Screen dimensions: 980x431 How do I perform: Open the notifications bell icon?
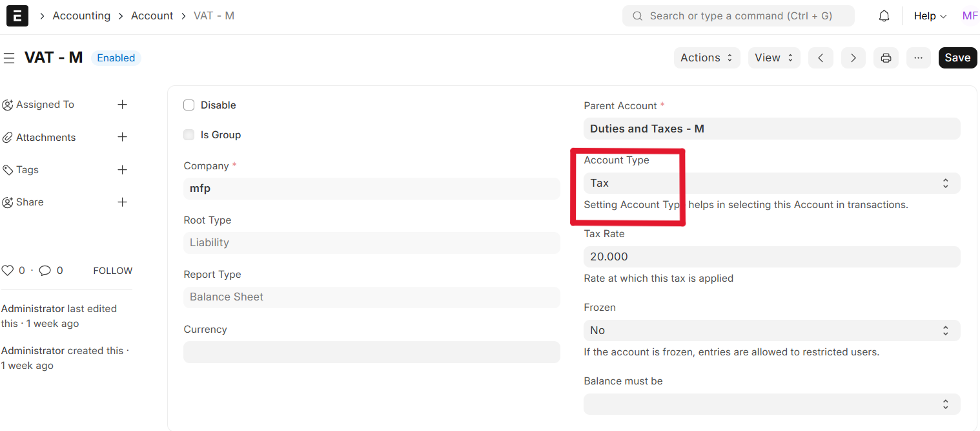click(884, 16)
